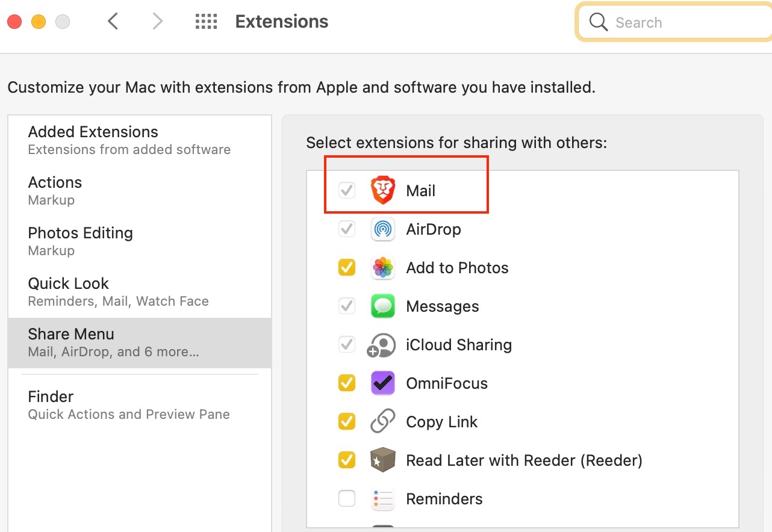Image resolution: width=772 pixels, height=532 pixels.
Task: Close the Extensions window
Action: click(14, 22)
